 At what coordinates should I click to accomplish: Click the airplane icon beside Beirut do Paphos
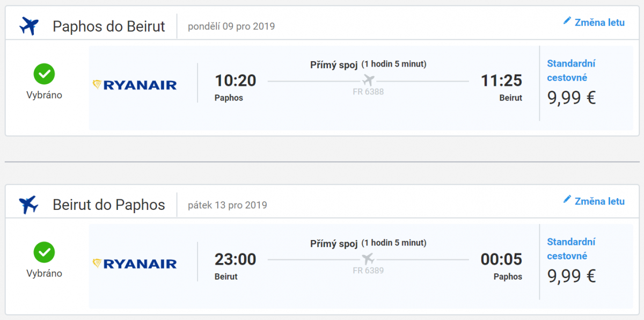coord(29,205)
